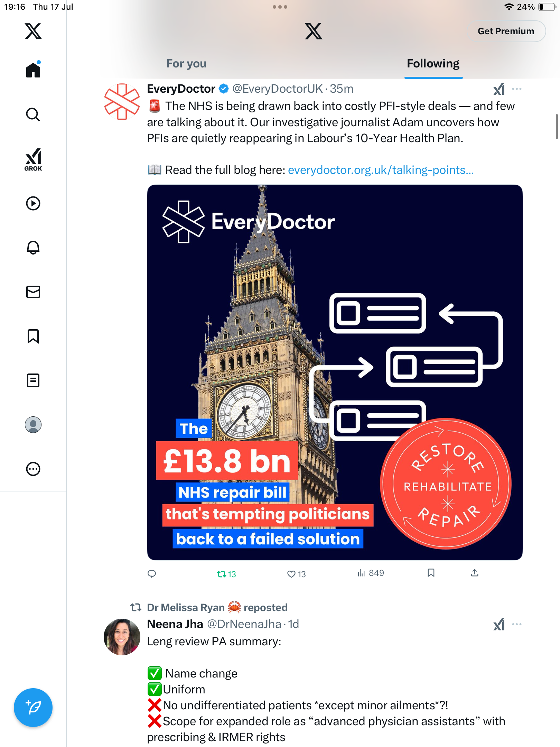Open Lists icon in sidebar
This screenshot has height=747, width=560.
click(33, 380)
